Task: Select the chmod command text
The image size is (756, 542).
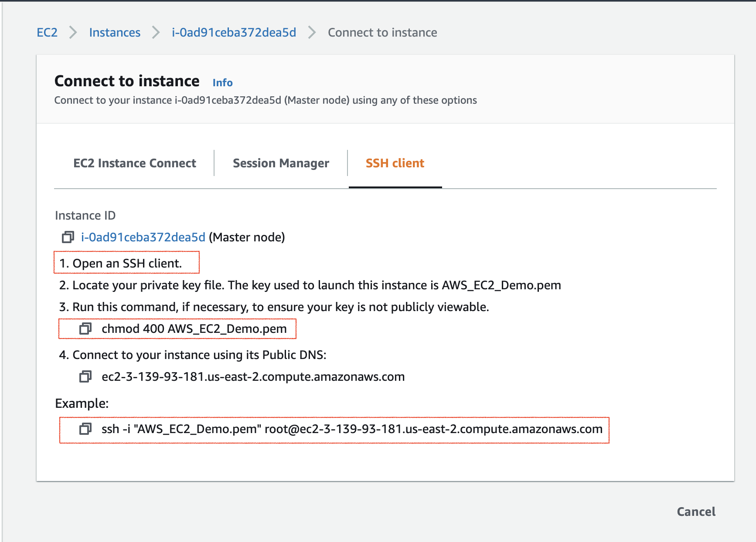Action: click(194, 329)
